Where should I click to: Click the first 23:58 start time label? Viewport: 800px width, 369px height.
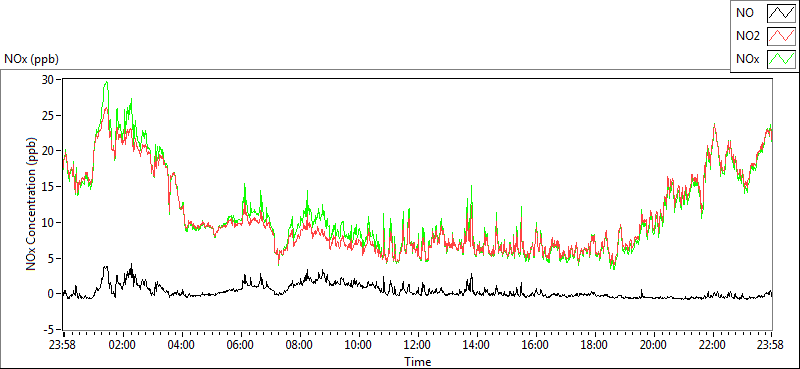click(x=64, y=345)
